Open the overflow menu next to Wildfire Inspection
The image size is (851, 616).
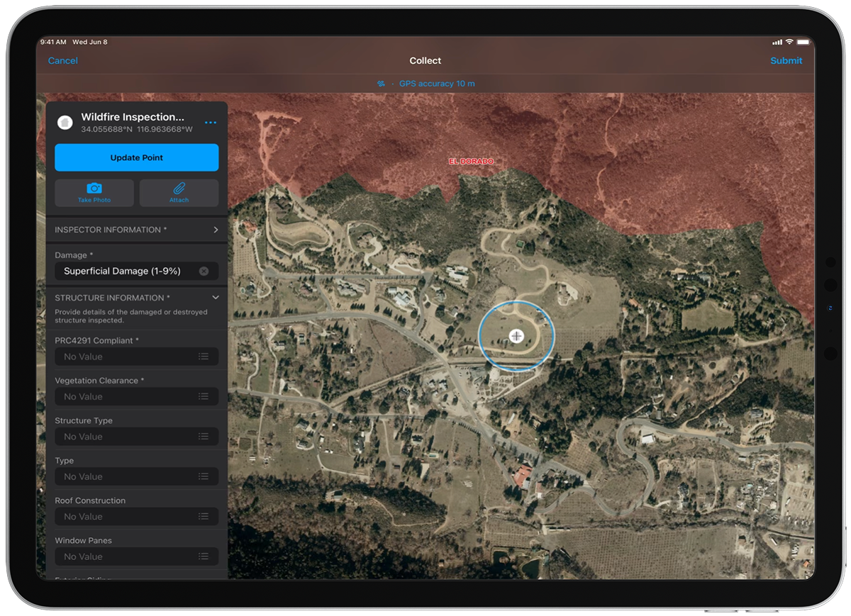click(210, 122)
